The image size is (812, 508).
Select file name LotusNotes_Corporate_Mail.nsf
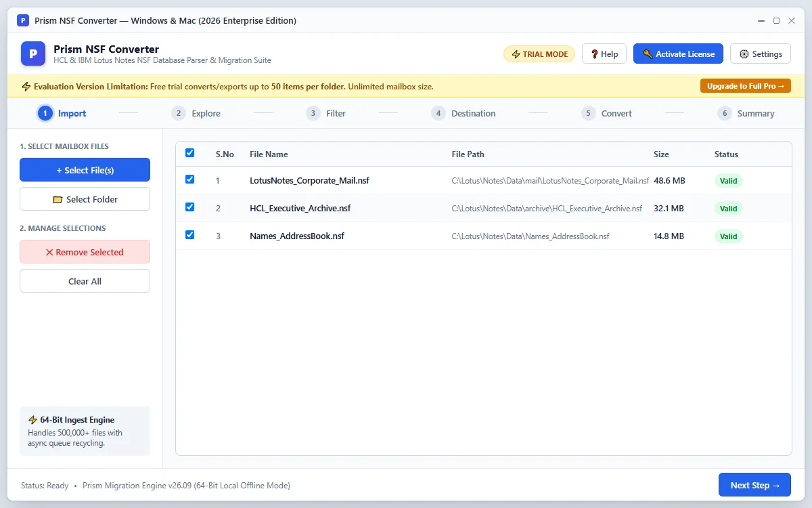[309, 181]
